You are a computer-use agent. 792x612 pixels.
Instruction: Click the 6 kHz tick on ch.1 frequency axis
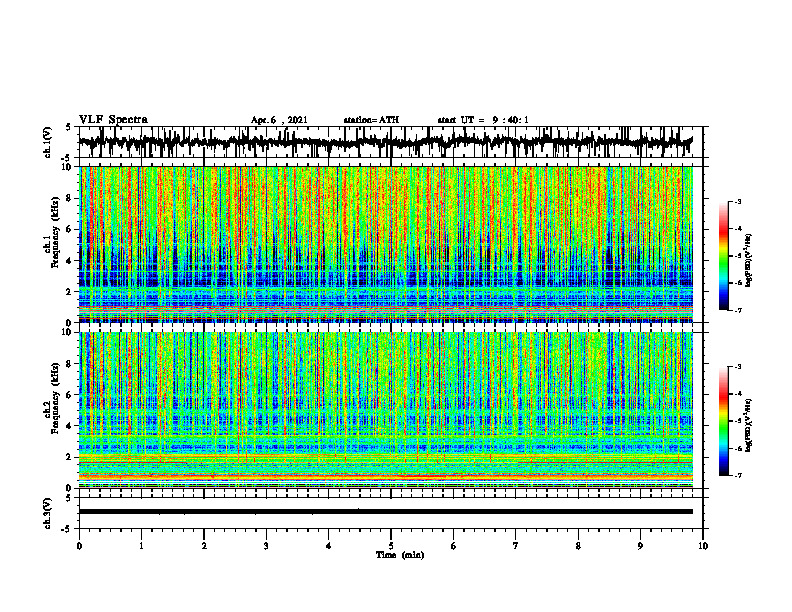69,229
